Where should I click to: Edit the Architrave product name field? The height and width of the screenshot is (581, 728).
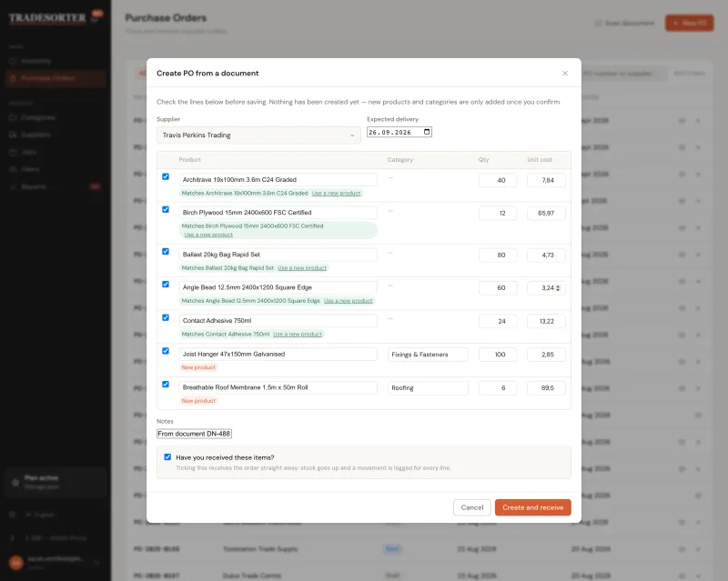278,180
